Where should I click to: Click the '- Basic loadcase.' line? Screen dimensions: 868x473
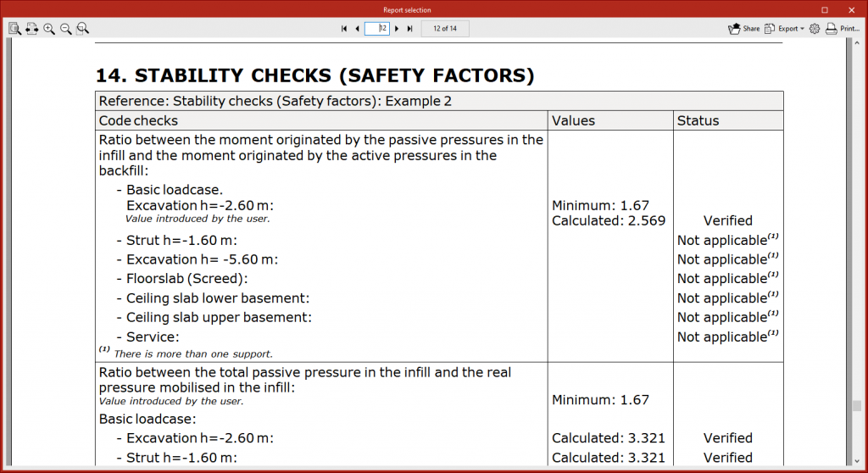pos(170,190)
